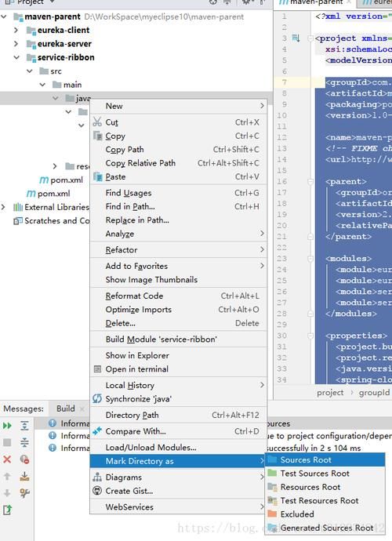Choose Generated Sources Root option
The height and width of the screenshot is (541, 392).
325,528
